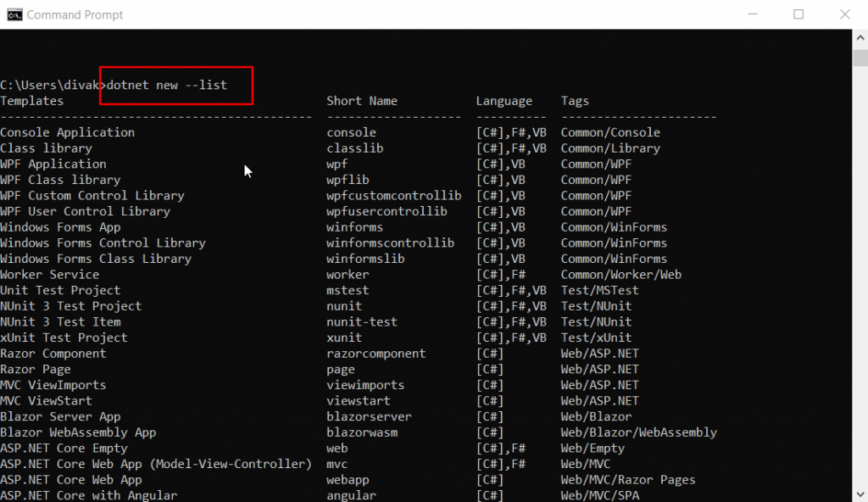Click the 'winformslib' short name
The width and height of the screenshot is (868, 502).
[x=365, y=259]
